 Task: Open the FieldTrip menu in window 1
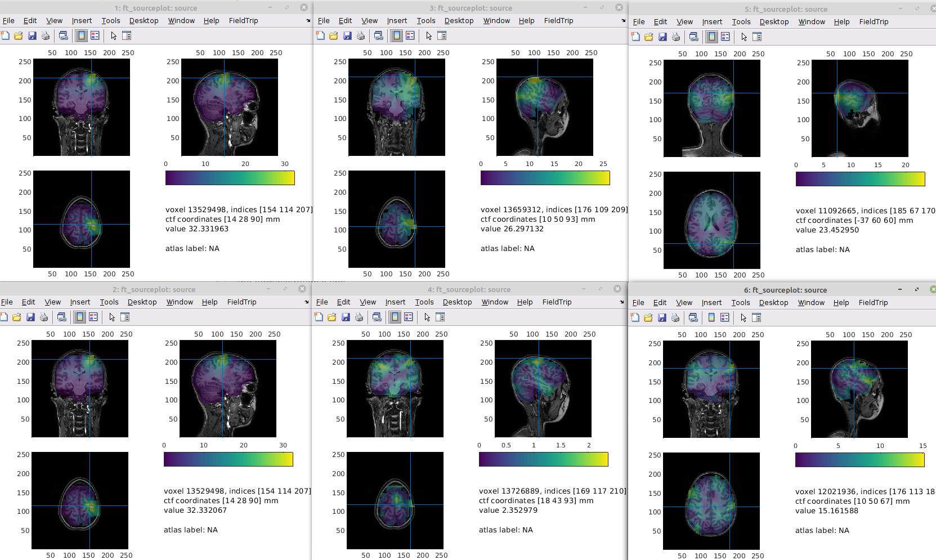244,21
